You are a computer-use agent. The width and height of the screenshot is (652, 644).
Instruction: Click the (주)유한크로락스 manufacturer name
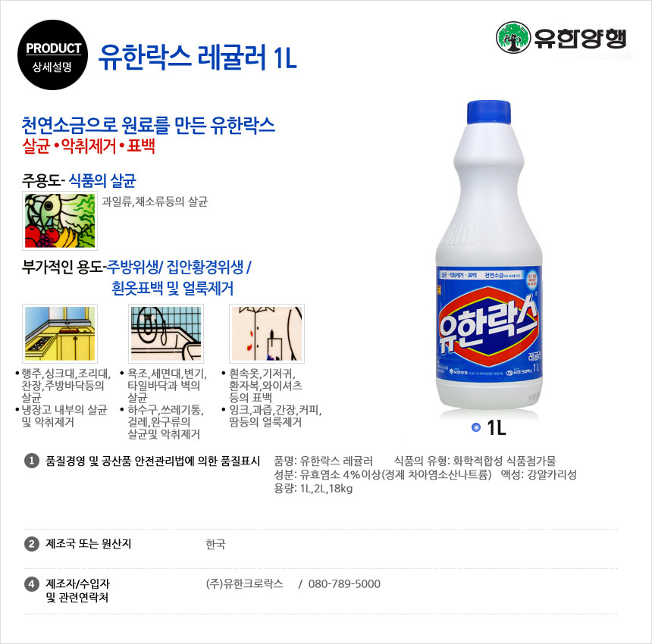point(244,583)
